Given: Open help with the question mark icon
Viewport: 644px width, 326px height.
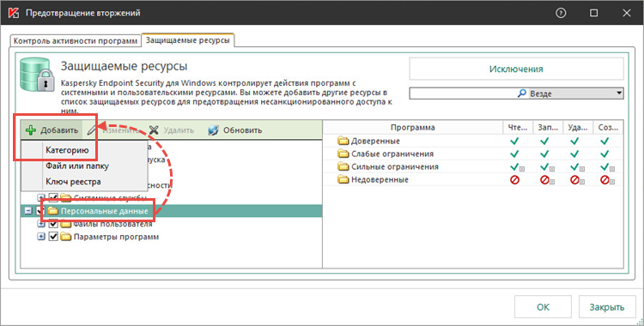Looking at the screenshot, I should point(561,13).
